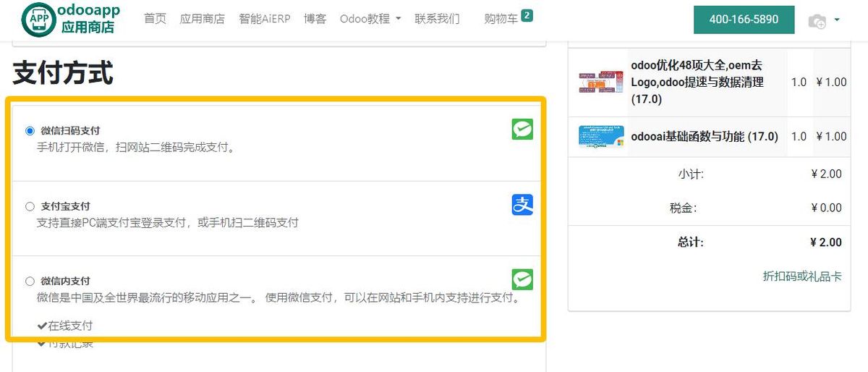Click the 支付宝支付 label text
This screenshot has width=868, height=372.
pos(66,206)
